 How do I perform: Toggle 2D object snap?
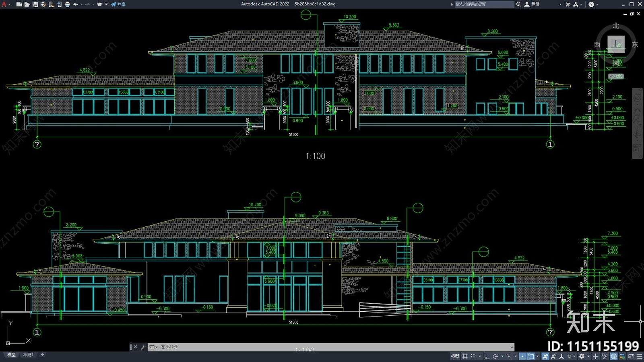[531, 356]
